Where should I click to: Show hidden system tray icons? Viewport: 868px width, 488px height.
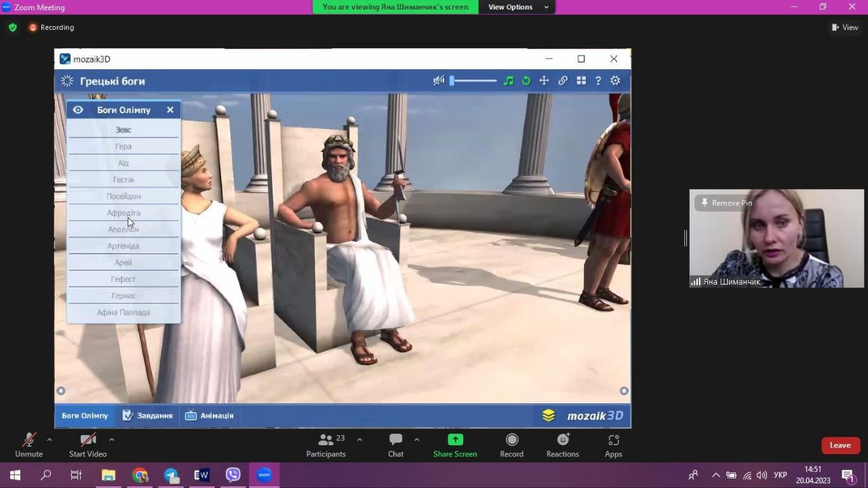(x=716, y=475)
